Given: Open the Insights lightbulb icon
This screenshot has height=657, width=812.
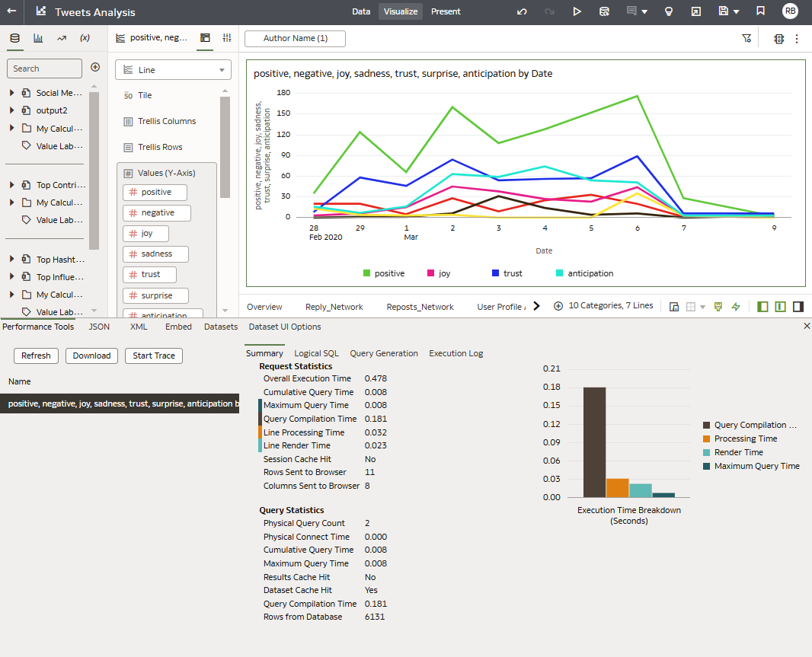Looking at the screenshot, I should 669,11.
